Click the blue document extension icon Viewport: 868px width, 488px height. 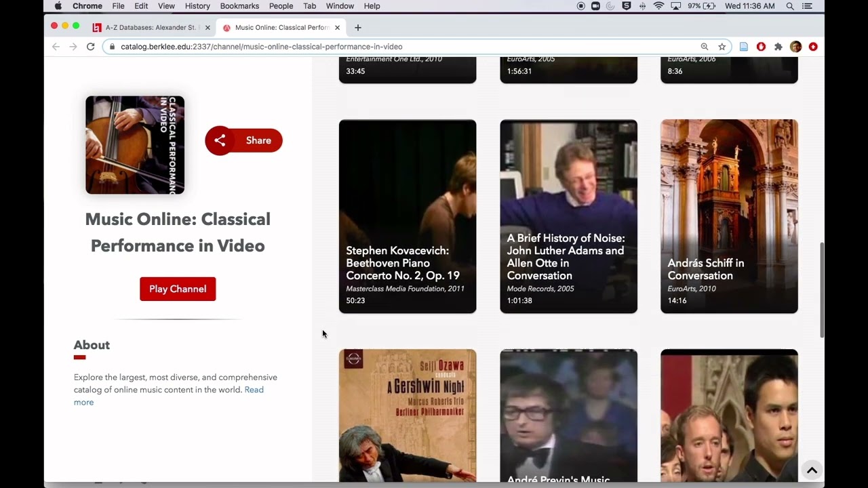point(744,47)
